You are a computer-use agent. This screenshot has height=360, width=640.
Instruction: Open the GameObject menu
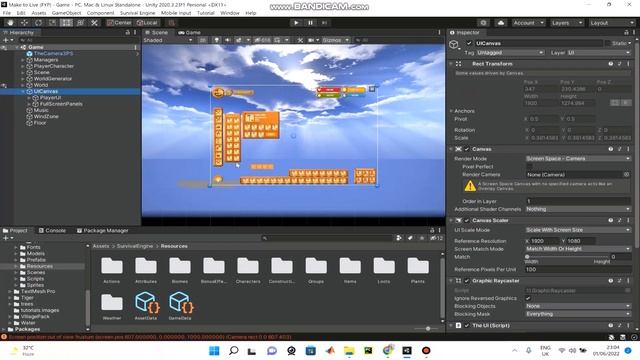[x=66, y=13]
